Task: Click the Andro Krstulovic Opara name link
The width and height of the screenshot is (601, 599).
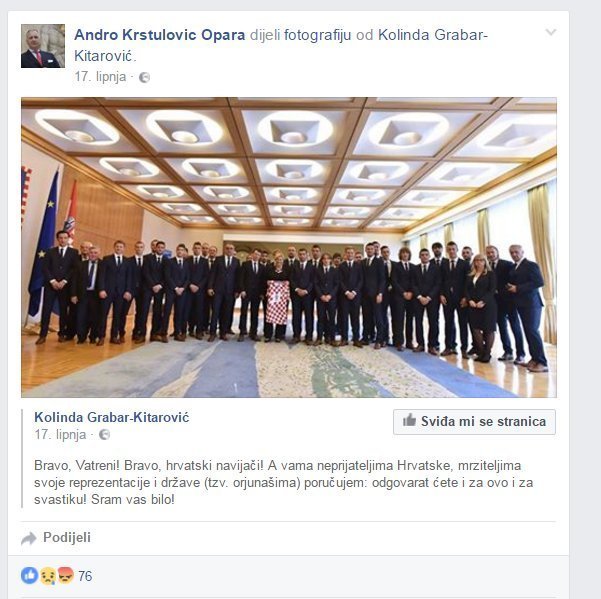Action: tap(159, 35)
